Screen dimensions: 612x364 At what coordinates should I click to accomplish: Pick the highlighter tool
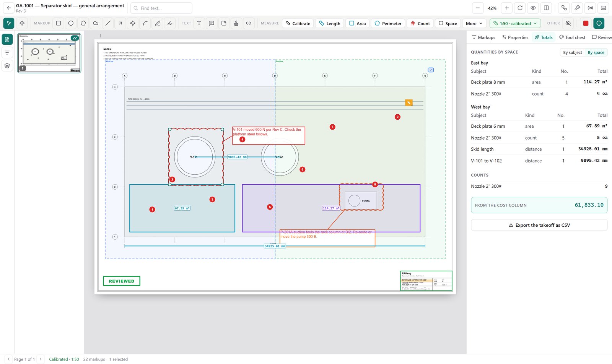[170, 23]
